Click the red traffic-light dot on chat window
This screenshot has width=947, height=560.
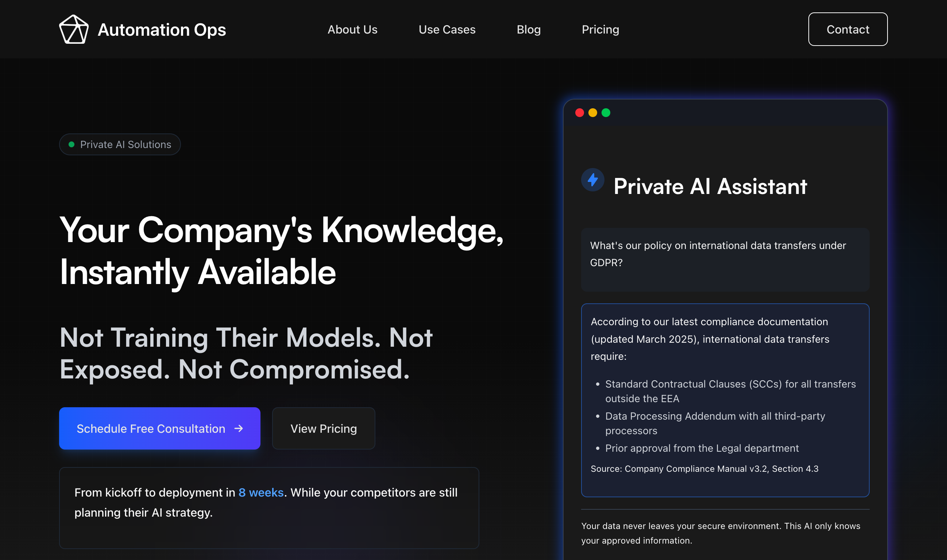pos(580,112)
